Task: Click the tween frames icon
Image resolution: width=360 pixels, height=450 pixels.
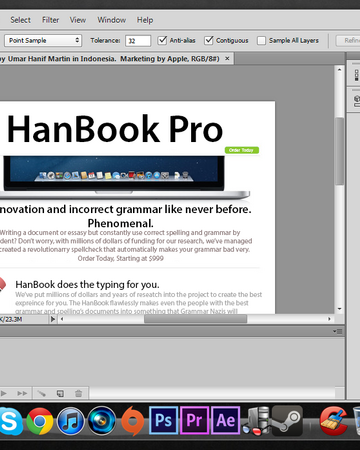Action: (42, 394)
